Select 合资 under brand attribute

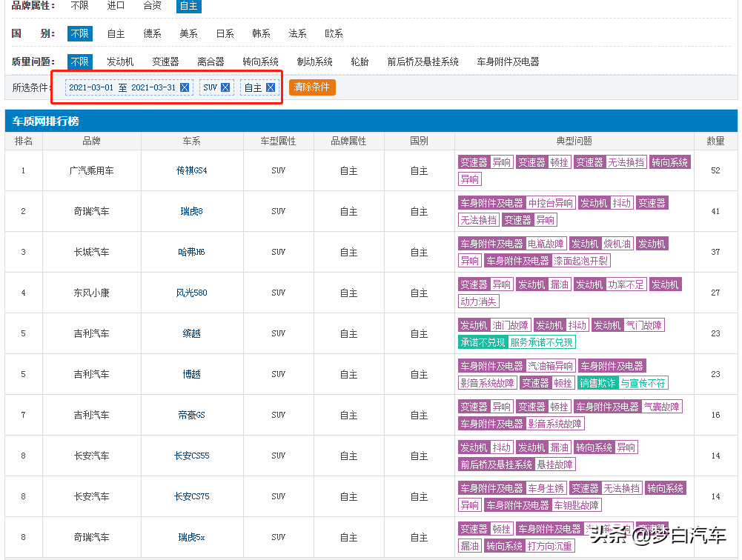[x=153, y=6]
